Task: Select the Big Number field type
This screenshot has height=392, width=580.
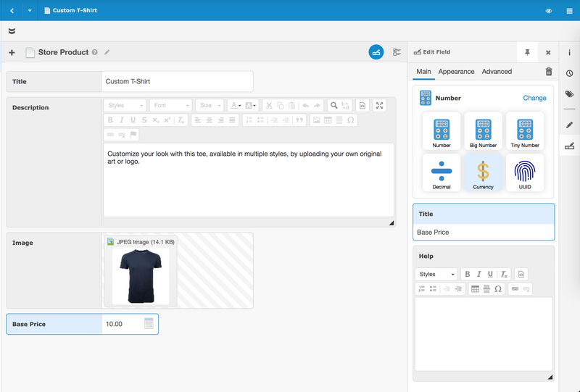Action: (x=483, y=130)
